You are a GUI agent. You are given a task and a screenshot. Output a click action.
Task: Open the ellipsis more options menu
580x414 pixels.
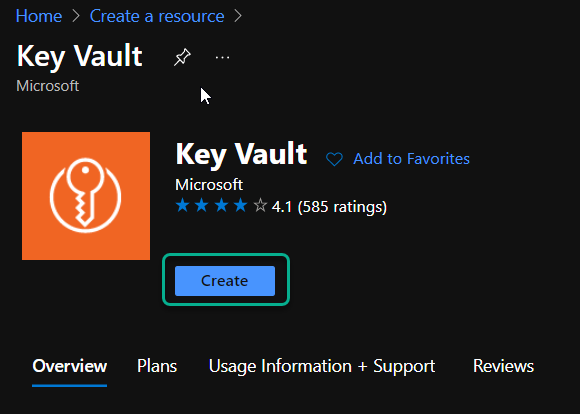[222, 57]
